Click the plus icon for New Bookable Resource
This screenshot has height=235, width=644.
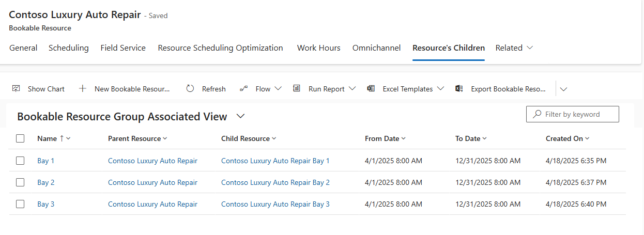click(83, 89)
